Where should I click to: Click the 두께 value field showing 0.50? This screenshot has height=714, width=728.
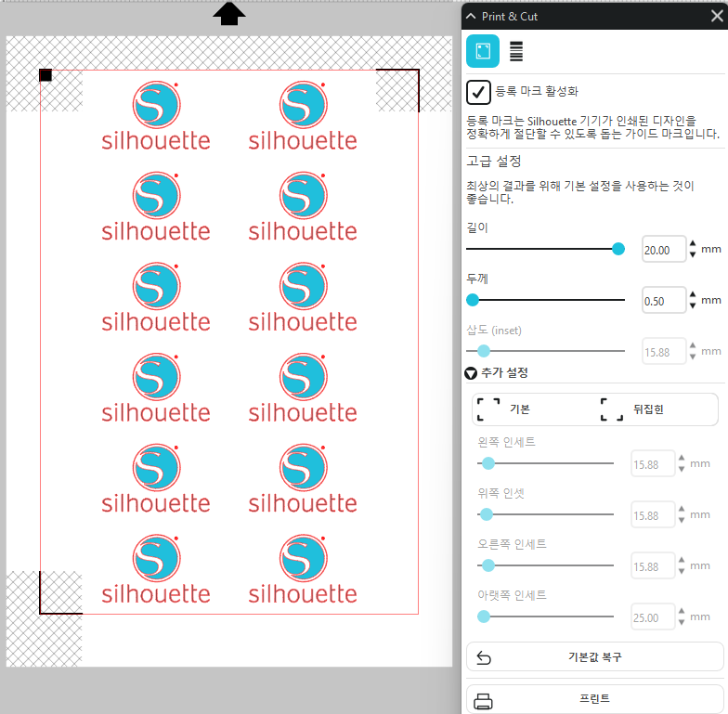[663, 301]
